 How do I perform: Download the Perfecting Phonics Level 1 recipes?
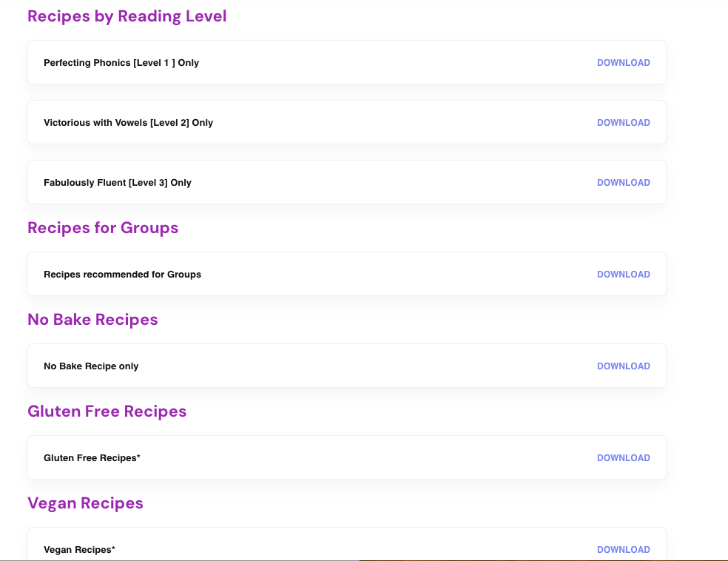coord(623,63)
